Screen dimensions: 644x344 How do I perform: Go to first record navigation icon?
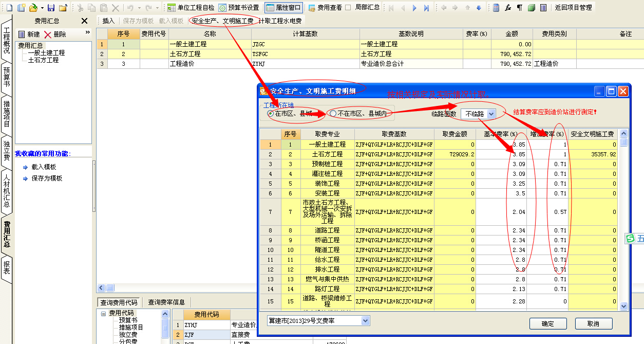pos(391,8)
